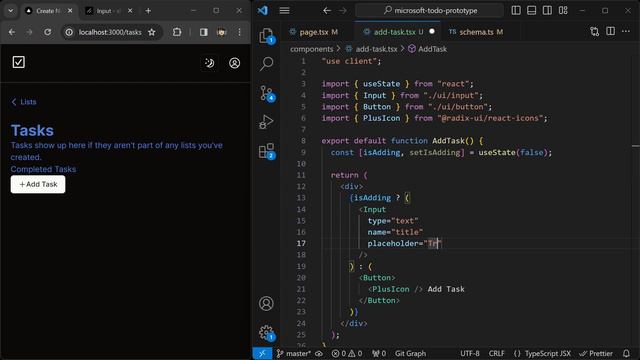Open Git Graph from status bar

(410, 353)
